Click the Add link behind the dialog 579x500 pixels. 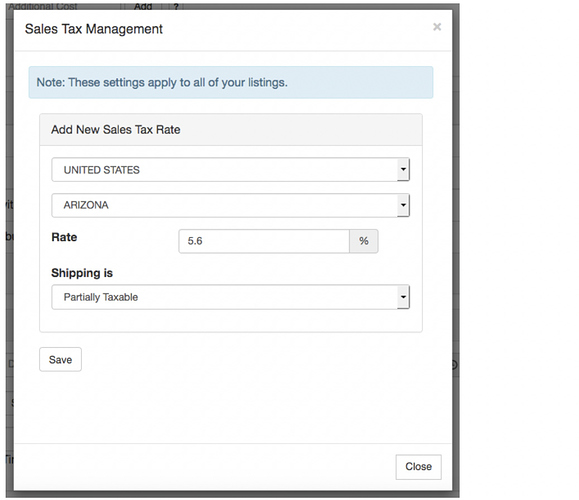tap(143, 7)
